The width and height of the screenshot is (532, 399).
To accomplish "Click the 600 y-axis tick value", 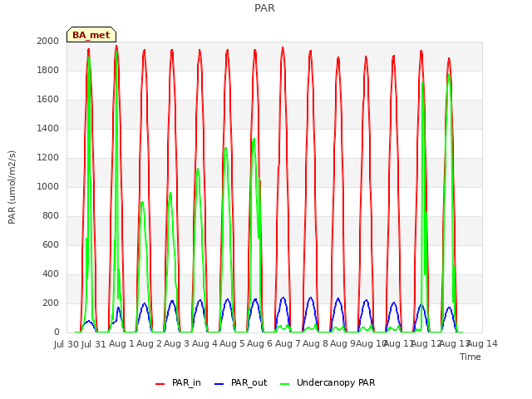I will [51, 245].
